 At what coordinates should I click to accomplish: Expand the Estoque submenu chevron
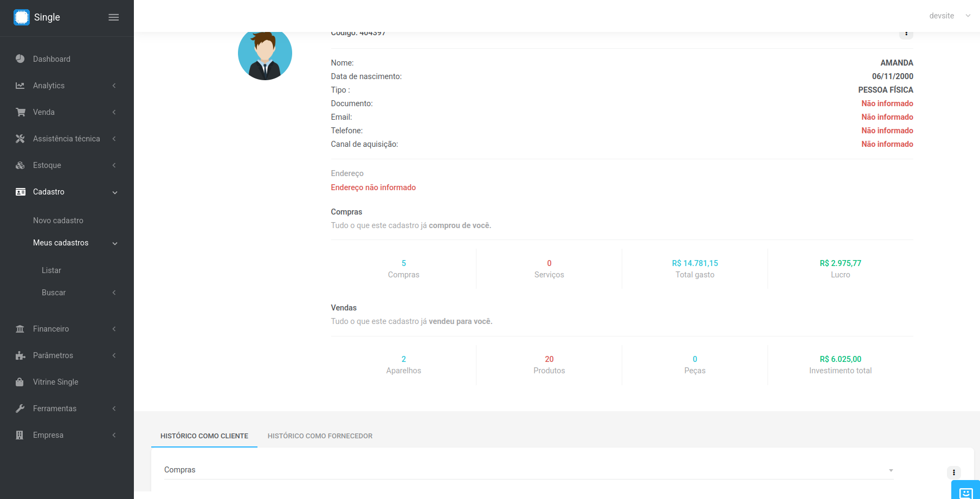[114, 165]
